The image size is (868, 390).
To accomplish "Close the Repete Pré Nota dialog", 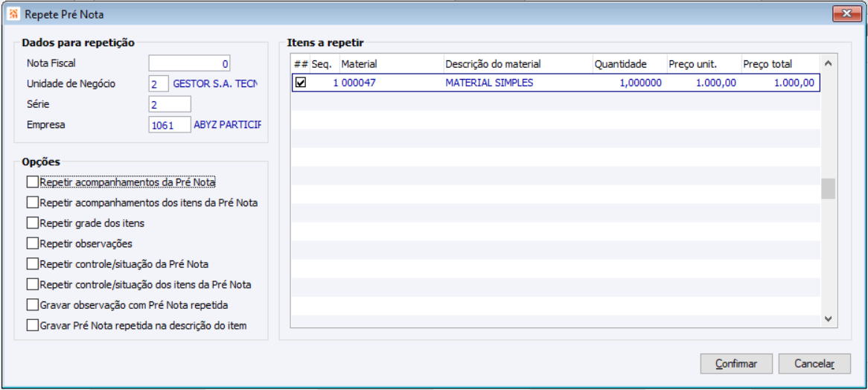I will pyautogui.click(x=846, y=13).
